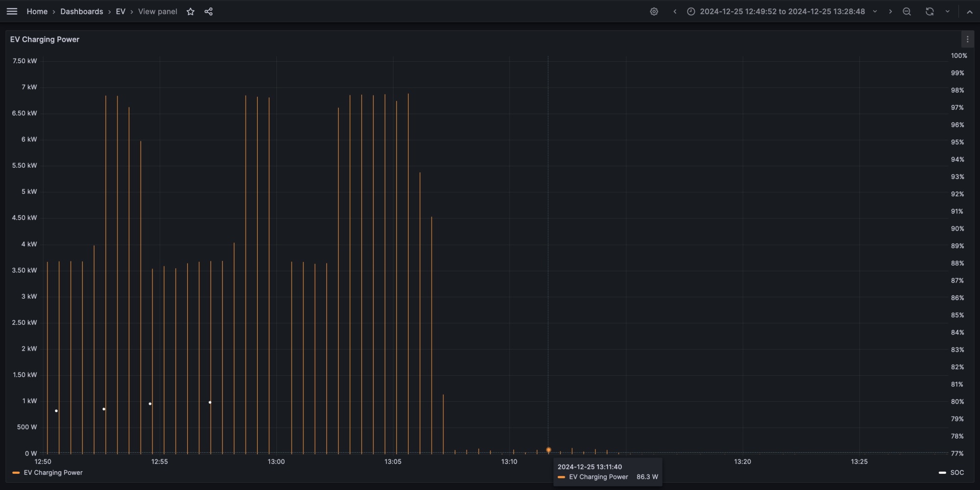Toggle SOC series in legend

[x=957, y=472]
